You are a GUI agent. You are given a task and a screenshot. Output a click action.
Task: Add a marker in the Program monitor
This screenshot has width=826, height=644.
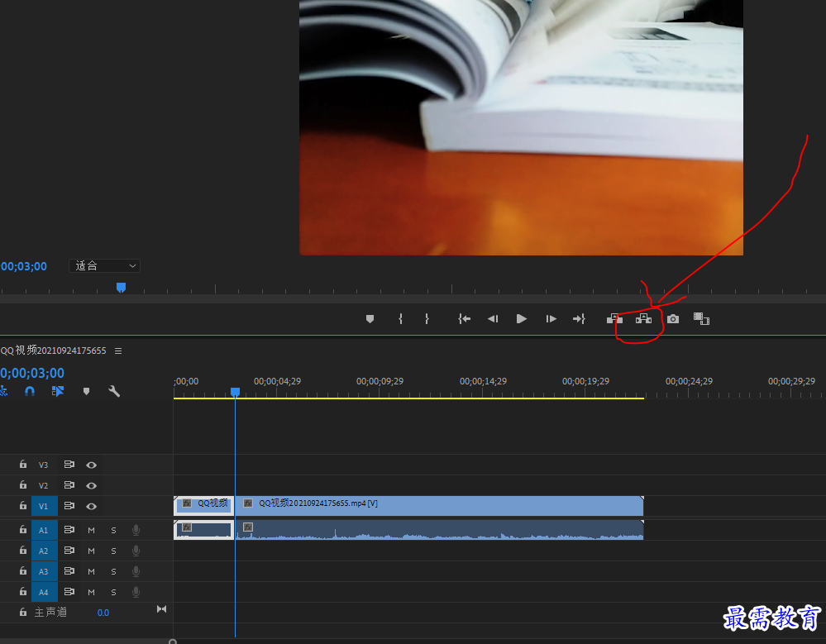coord(370,318)
